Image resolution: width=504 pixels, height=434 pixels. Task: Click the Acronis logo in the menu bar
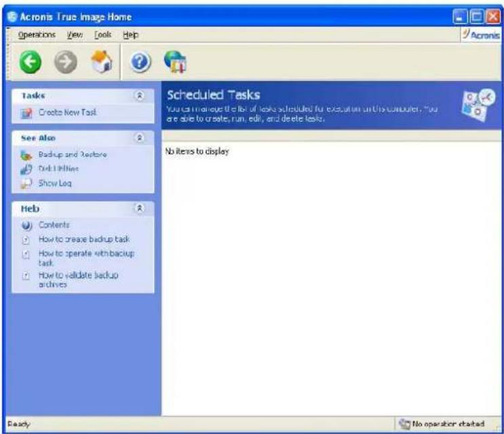(481, 35)
